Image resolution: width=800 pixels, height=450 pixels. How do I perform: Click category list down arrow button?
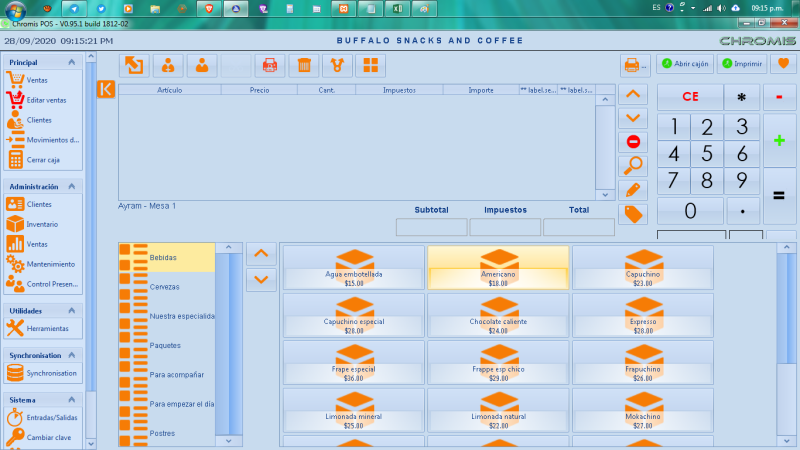261,280
